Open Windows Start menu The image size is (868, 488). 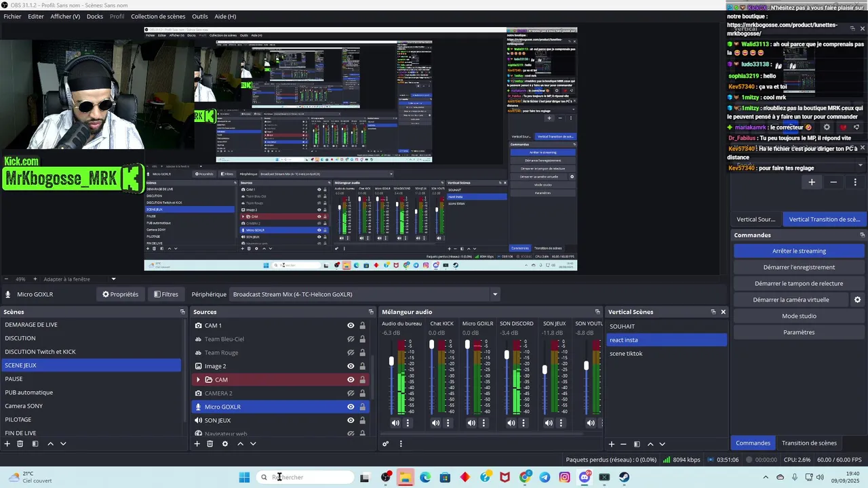pyautogui.click(x=244, y=477)
